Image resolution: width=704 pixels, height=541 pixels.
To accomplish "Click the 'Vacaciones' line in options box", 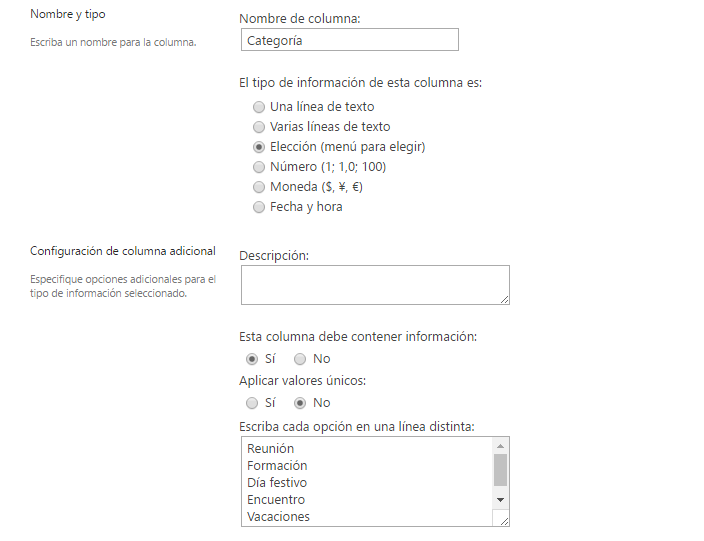I will tap(279, 517).
